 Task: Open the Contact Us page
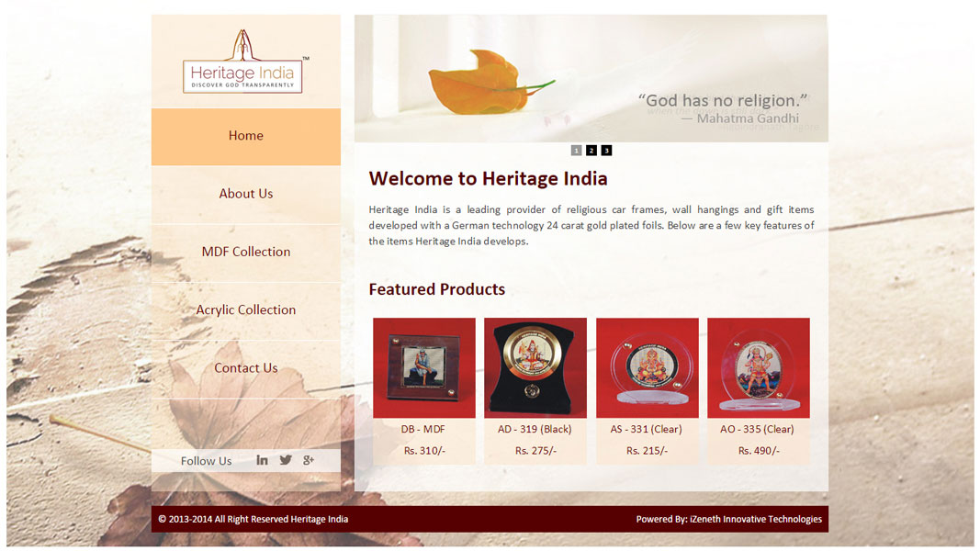[245, 368]
